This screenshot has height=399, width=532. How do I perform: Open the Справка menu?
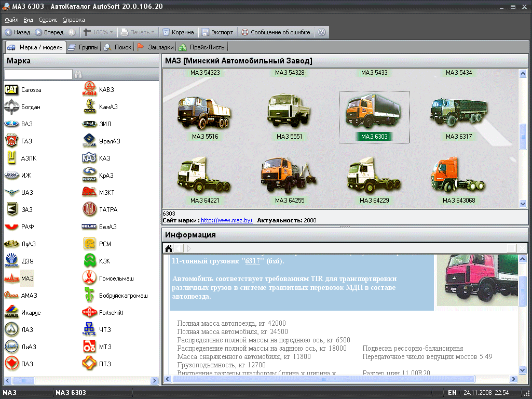point(74,20)
